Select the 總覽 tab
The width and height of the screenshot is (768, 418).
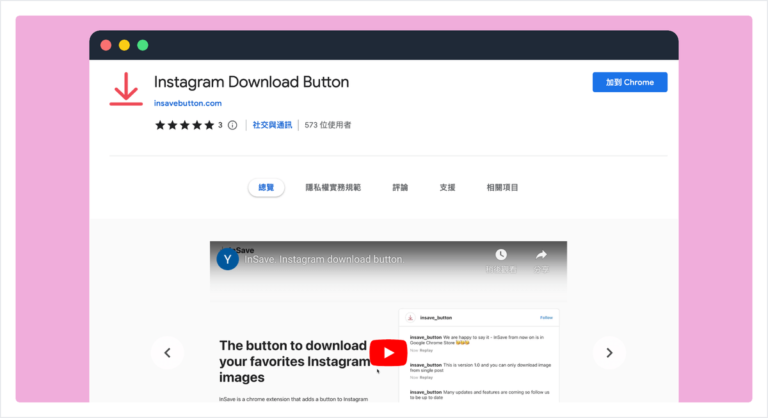266,187
